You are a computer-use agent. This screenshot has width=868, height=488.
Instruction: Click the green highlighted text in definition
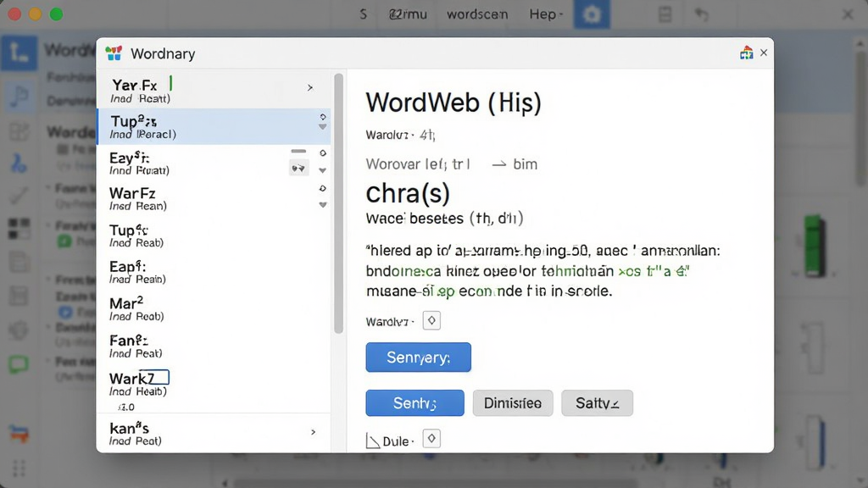click(x=654, y=271)
